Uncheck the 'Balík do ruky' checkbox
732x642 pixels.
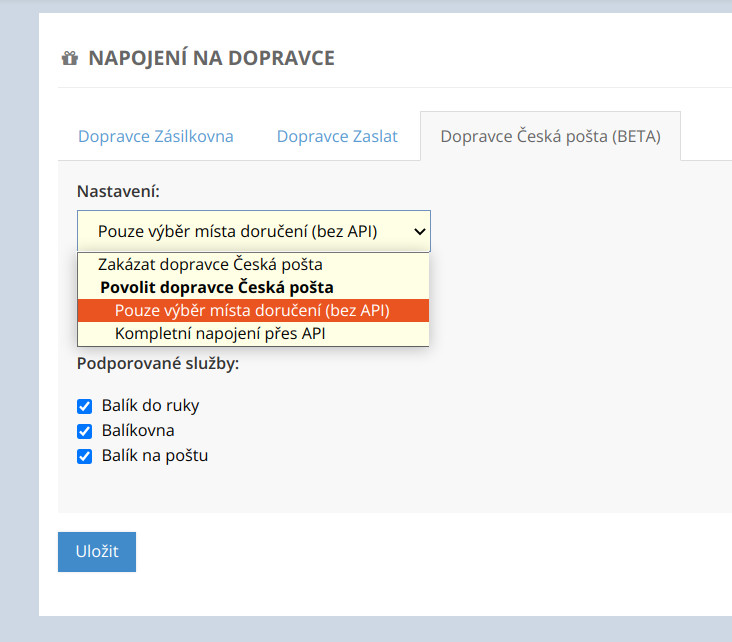85,406
